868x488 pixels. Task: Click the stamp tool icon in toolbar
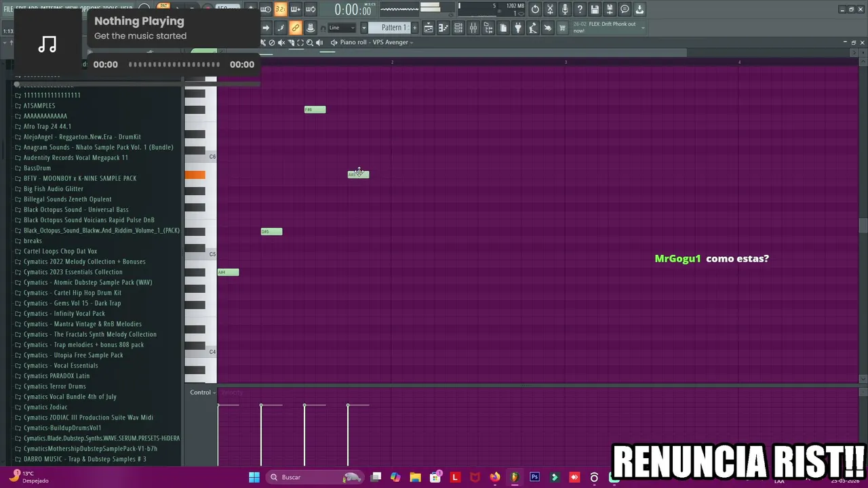click(311, 28)
